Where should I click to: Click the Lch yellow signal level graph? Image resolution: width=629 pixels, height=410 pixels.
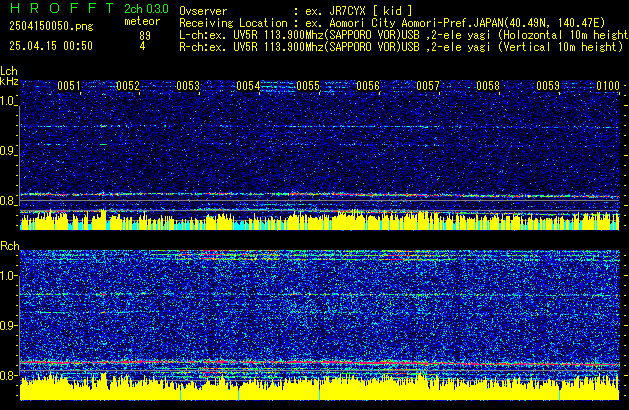click(x=320, y=221)
